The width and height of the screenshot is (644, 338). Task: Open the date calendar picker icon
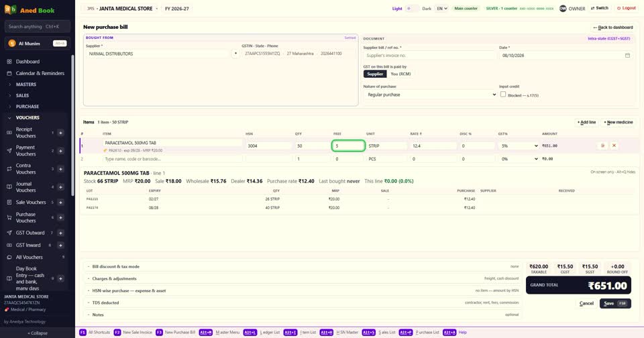click(x=627, y=56)
